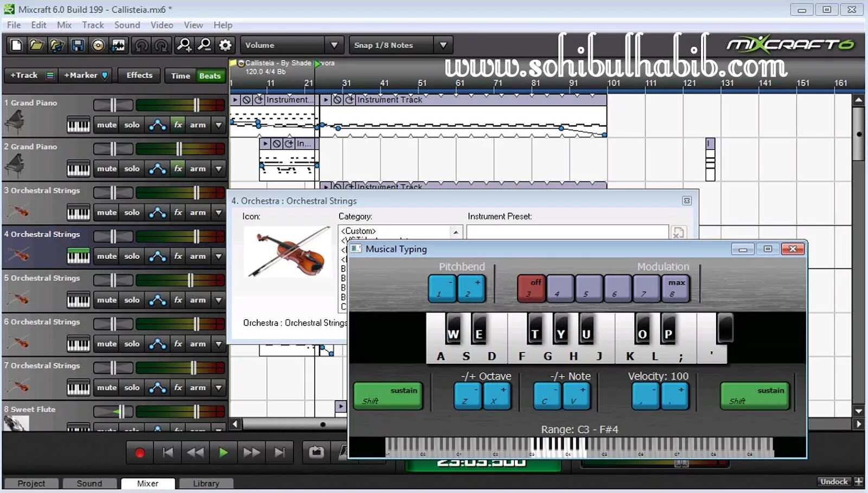Viewport: 868px width, 493px height.
Task: Expand the dropdown arrow on track 5 Orchestral Strings
Action: 219,300
